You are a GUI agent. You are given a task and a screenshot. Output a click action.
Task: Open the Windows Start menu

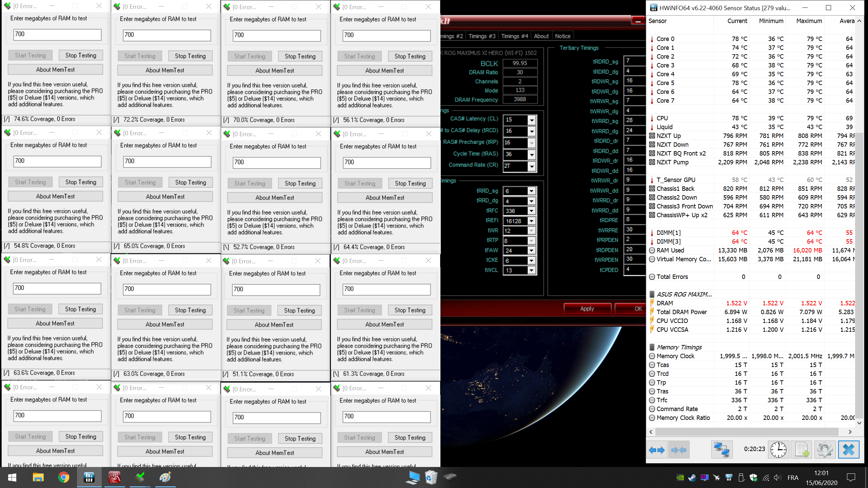coord(12,477)
